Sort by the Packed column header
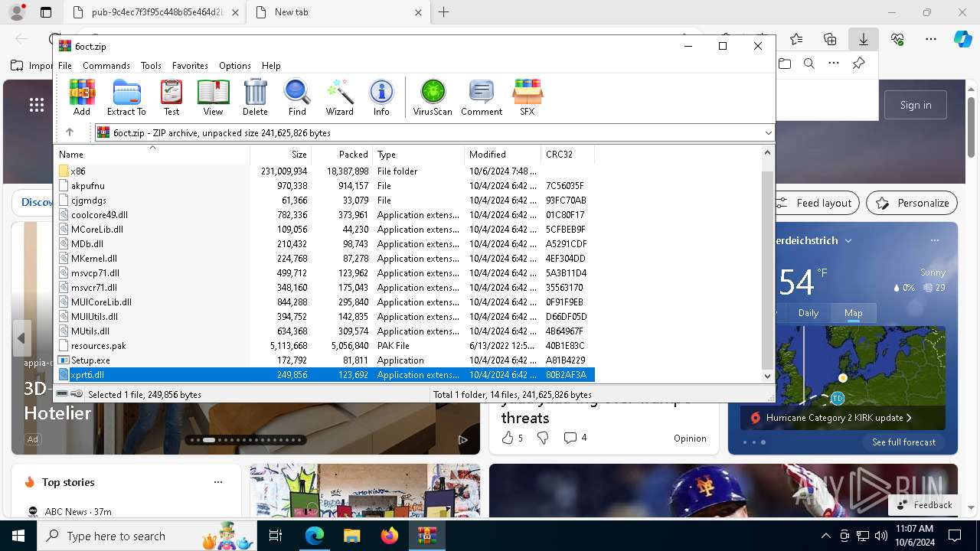This screenshot has height=551, width=980. 341,155
